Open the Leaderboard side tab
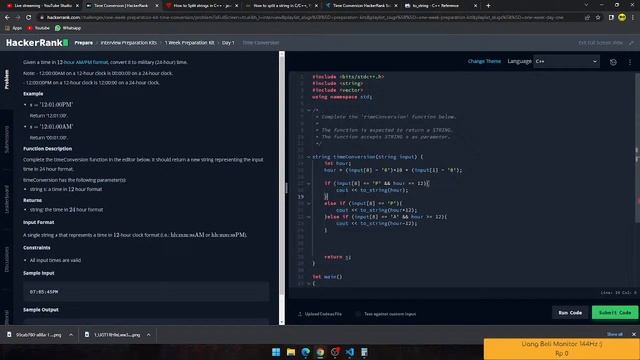 [7, 199]
